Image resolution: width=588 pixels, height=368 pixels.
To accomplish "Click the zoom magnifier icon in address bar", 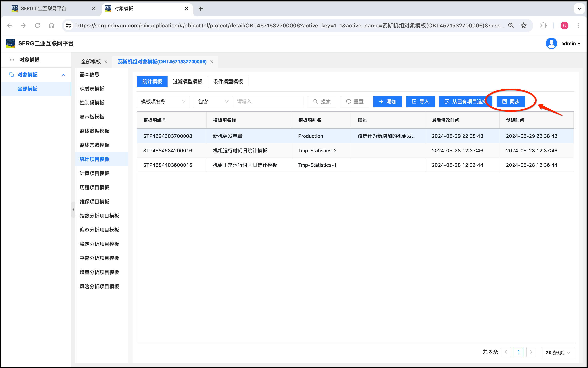I will point(511,26).
